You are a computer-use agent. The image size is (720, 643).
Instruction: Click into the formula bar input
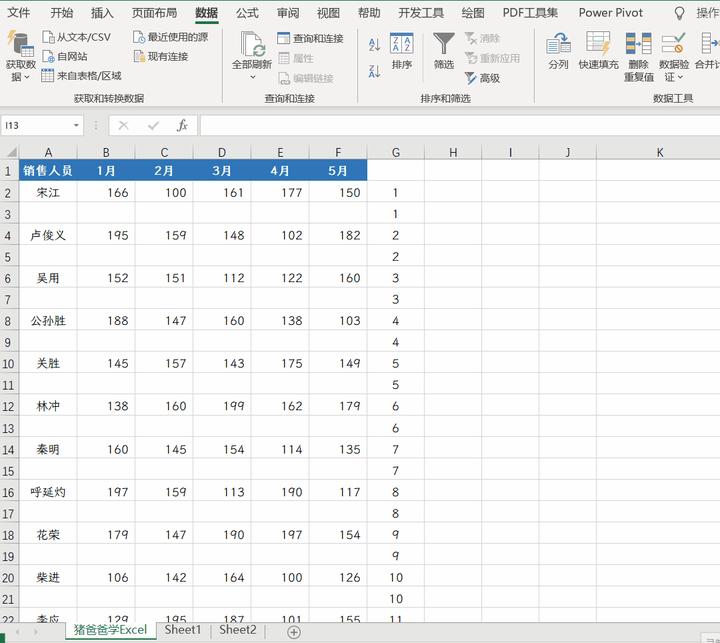pyautogui.click(x=460, y=125)
